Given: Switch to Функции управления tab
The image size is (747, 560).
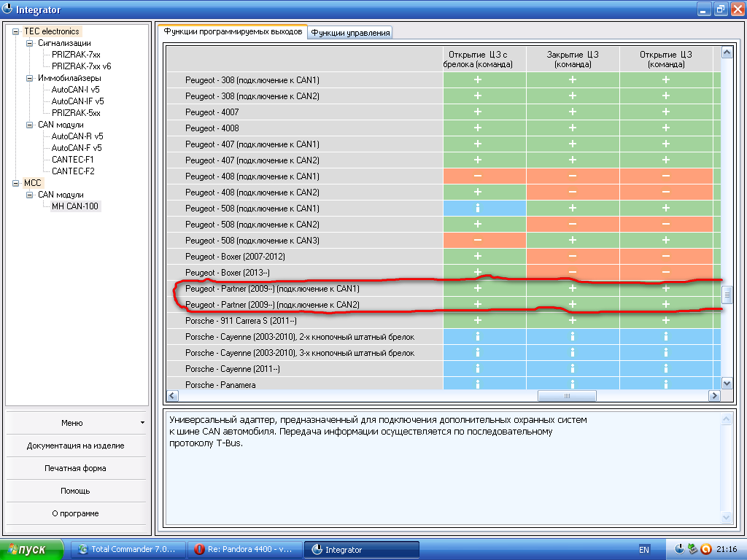Looking at the screenshot, I should (350, 32).
